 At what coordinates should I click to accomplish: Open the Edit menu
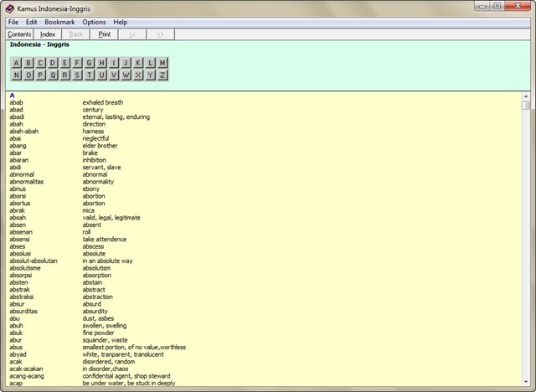(x=32, y=23)
